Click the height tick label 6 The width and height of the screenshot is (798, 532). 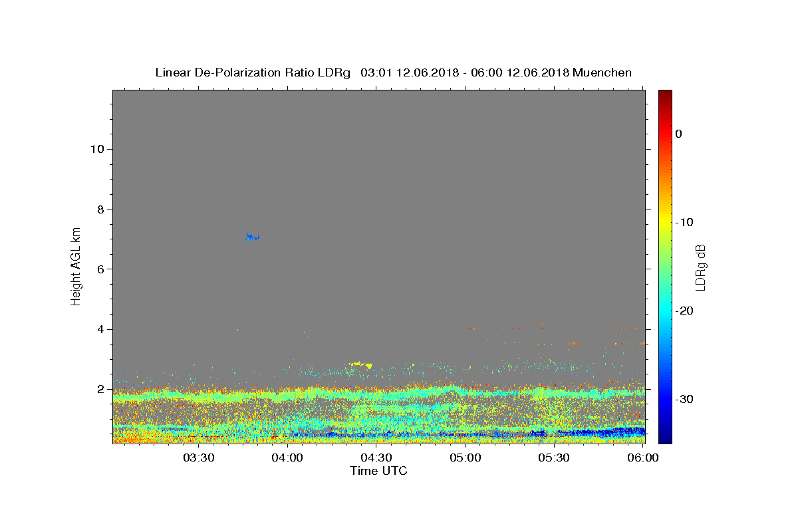(100, 269)
